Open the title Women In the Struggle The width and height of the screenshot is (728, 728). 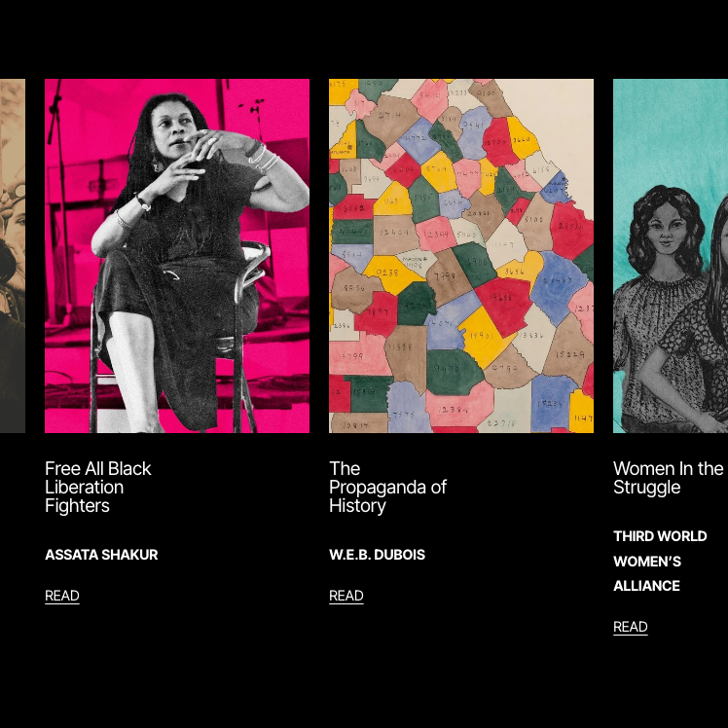click(668, 478)
